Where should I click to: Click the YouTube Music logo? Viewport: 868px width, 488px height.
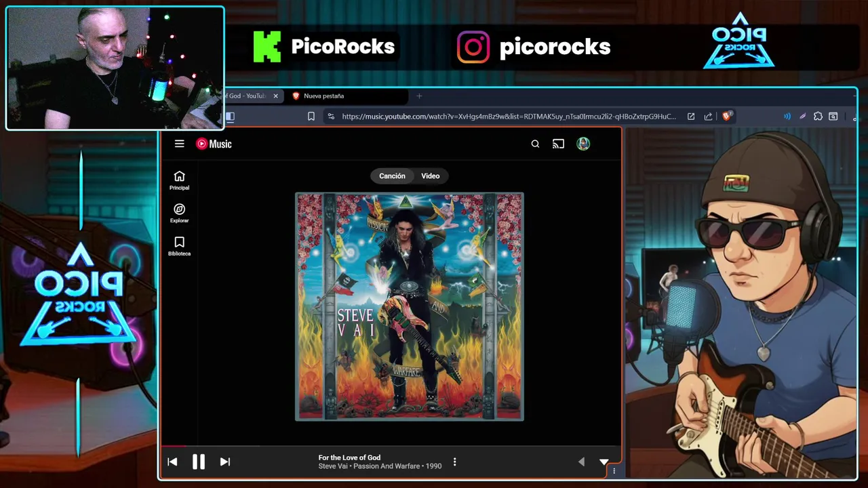click(x=214, y=144)
